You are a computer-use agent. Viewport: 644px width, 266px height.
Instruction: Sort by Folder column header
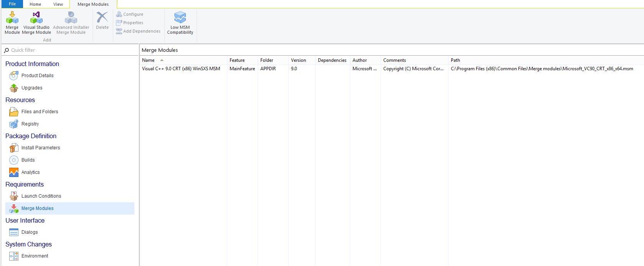273,60
